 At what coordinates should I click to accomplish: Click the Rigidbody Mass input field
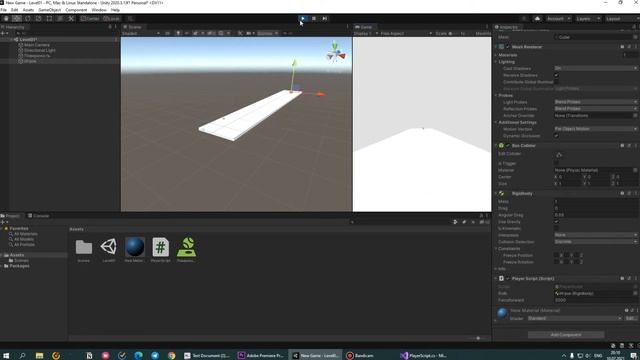(595, 202)
